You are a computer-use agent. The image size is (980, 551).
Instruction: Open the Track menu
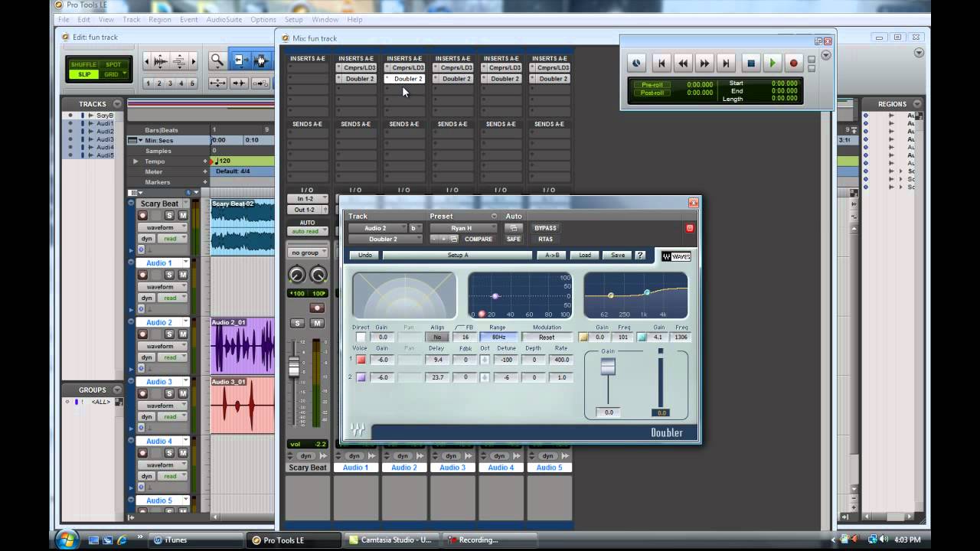coord(132,19)
